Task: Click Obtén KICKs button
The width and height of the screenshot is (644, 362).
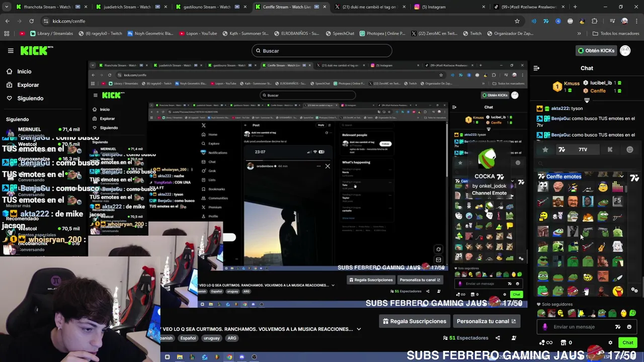Action: (596, 50)
